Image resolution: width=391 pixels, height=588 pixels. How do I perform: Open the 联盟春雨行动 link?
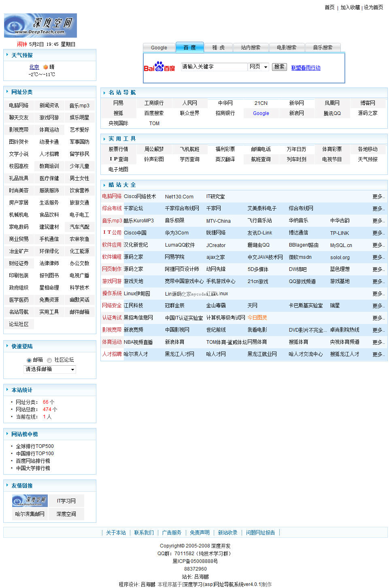(305, 67)
